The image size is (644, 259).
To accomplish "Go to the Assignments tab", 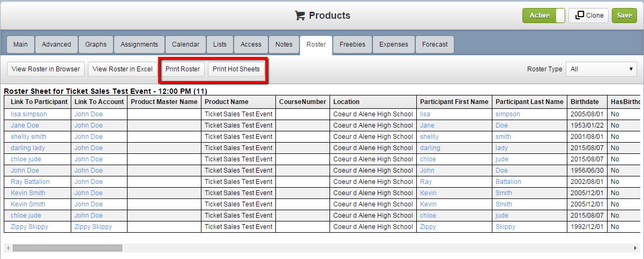I will click(x=139, y=45).
